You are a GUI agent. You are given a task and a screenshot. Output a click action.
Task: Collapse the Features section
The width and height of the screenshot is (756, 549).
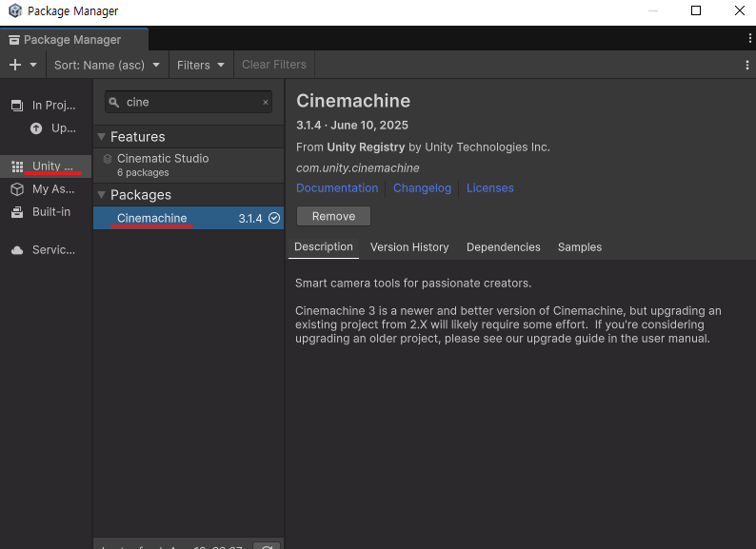[101, 137]
